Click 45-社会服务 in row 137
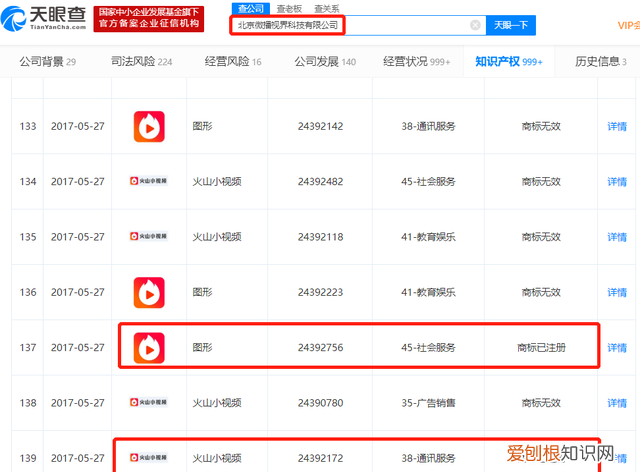The image size is (640, 472). 428,348
